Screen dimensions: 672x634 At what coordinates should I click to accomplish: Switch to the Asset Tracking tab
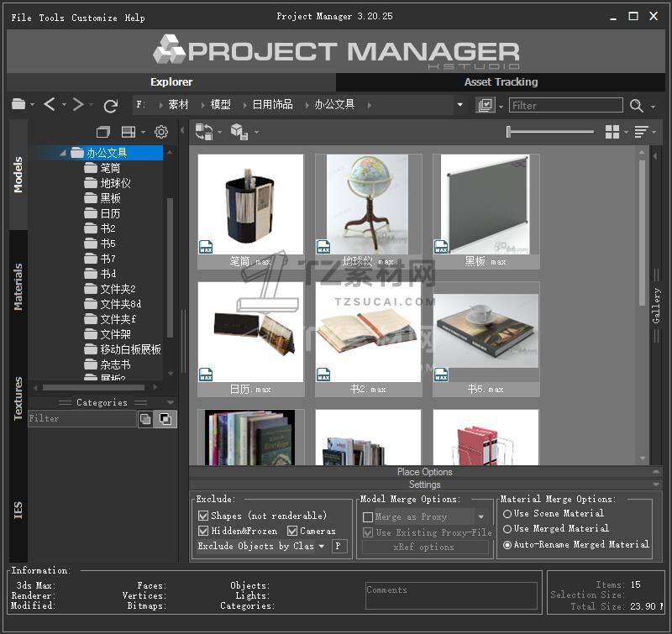point(501,82)
